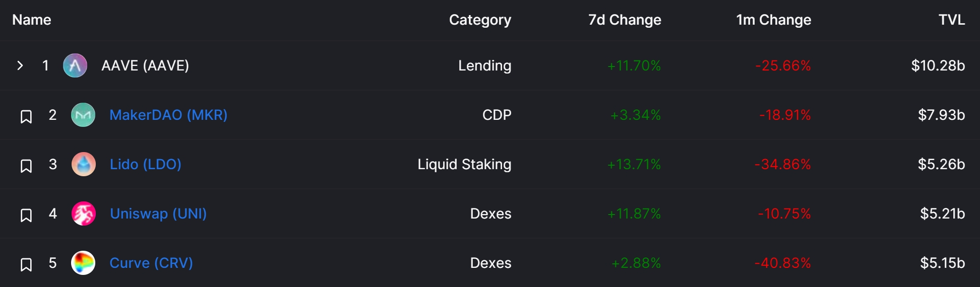Open the MakerDAO (MKR) link
The width and height of the screenshot is (980, 287).
(168, 115)
